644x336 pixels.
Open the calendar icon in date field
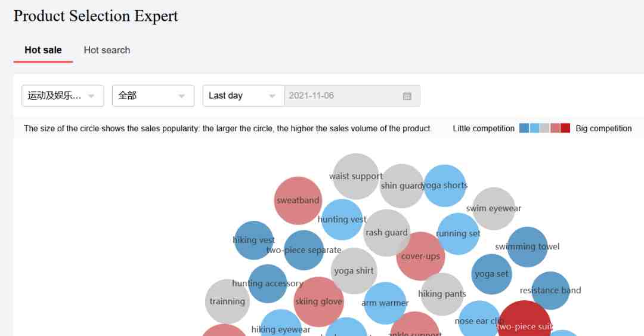pyautogui.click(x=407, y=96)
